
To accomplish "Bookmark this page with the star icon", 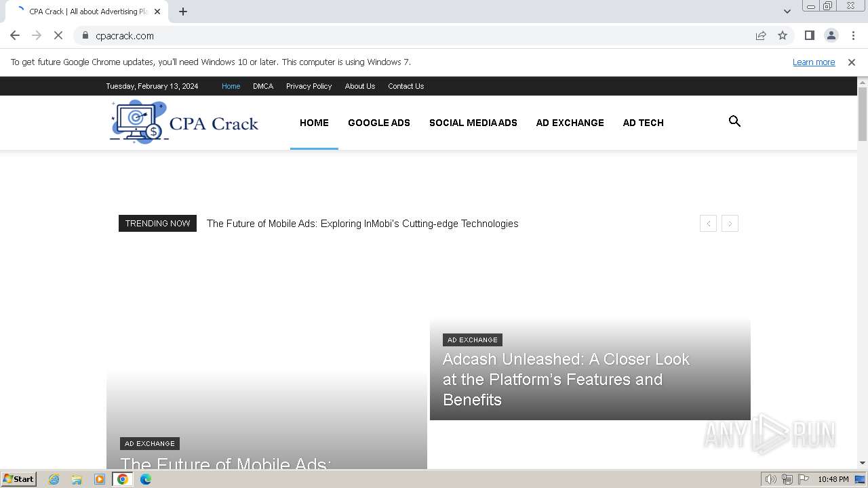I will (783, 35).
